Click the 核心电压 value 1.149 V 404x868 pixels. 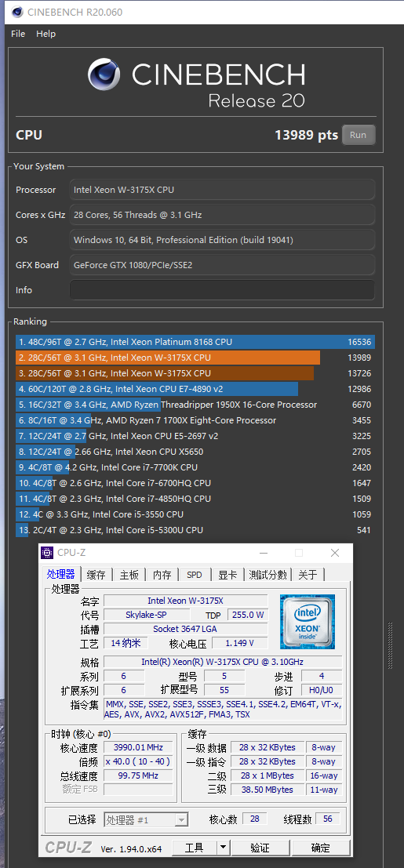click(x=240, y=643)
